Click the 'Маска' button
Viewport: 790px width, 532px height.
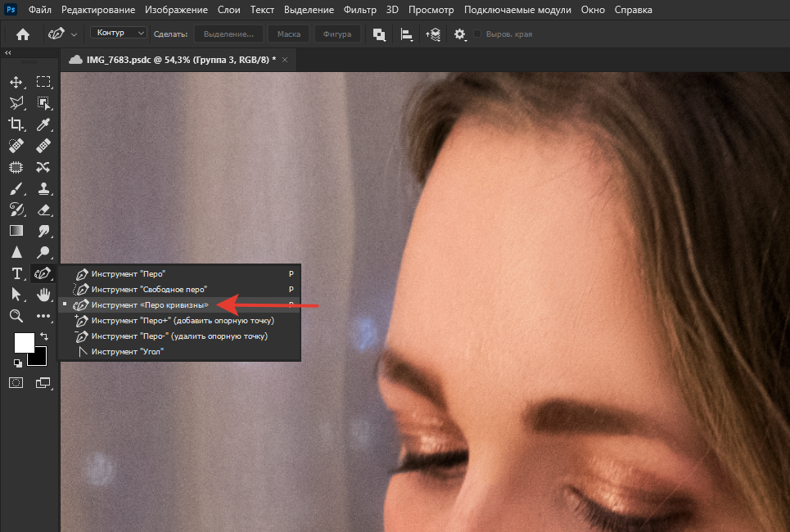click(289, 34)
